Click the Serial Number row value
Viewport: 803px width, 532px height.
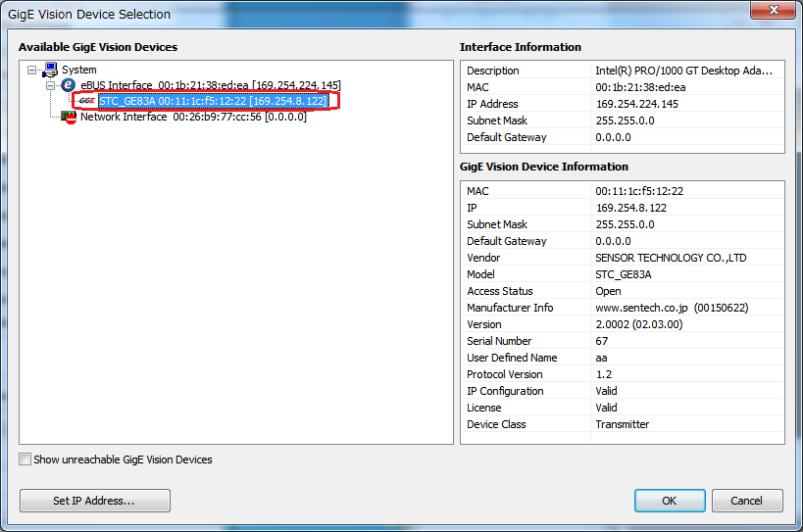(602, 341)
